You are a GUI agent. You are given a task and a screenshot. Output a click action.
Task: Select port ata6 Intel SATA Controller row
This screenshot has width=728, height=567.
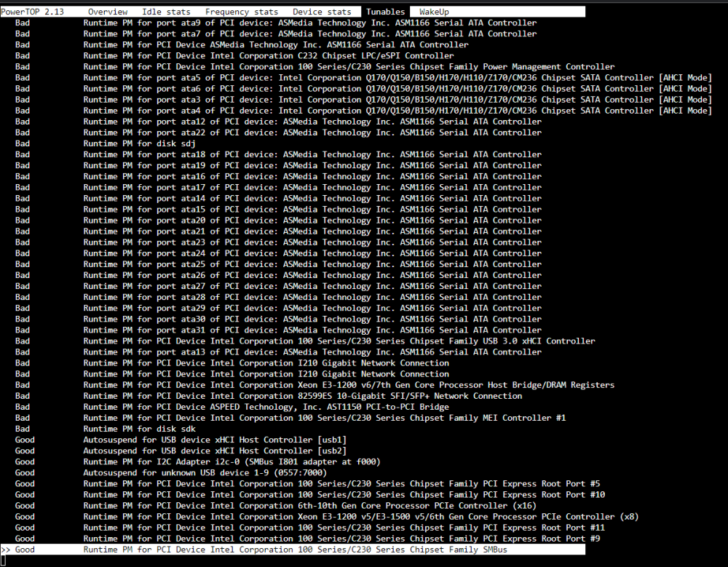pos(363,89)
